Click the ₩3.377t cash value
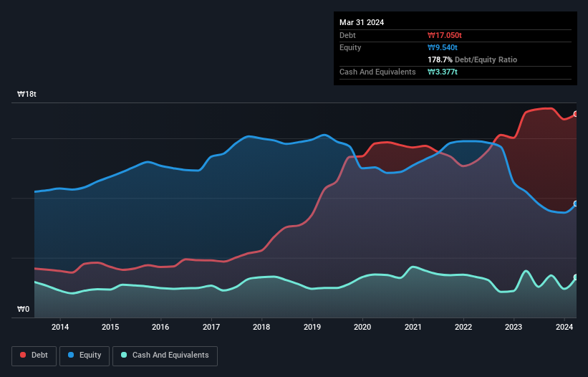 pyautogui.click(x=443, y=72)
